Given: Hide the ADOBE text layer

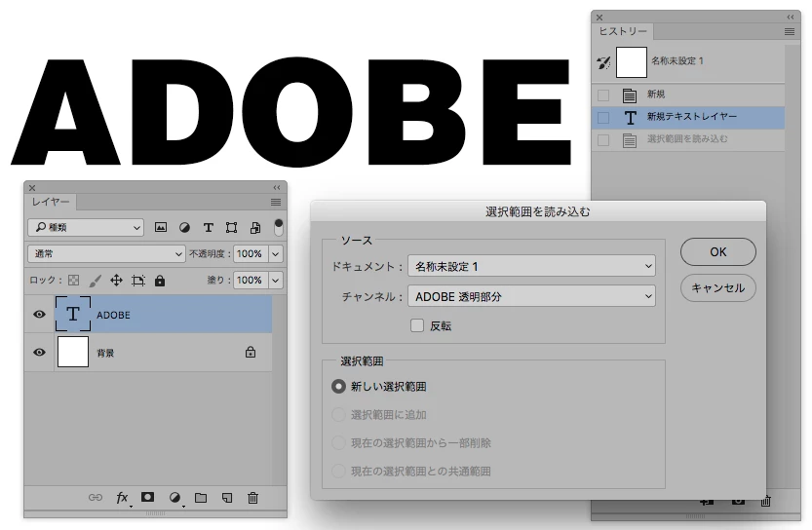Looking at the screenshot, I should [x=39, y=314].
